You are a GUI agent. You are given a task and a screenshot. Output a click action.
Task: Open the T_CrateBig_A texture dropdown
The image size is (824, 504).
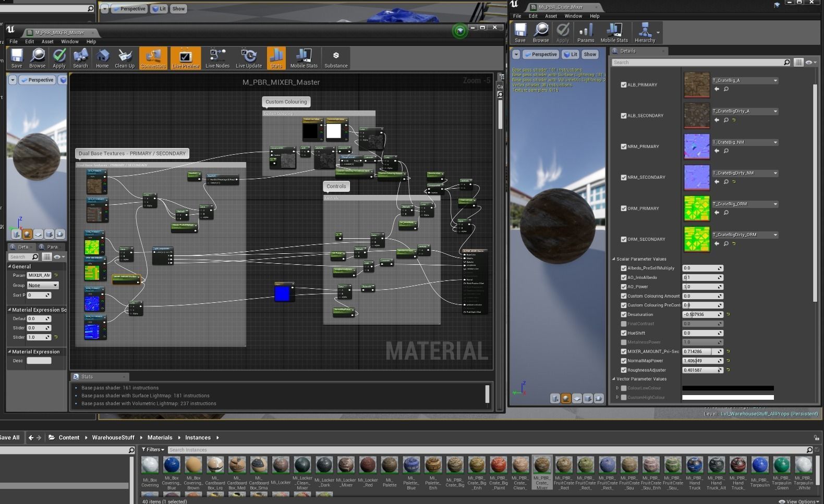tap(745, 80)
